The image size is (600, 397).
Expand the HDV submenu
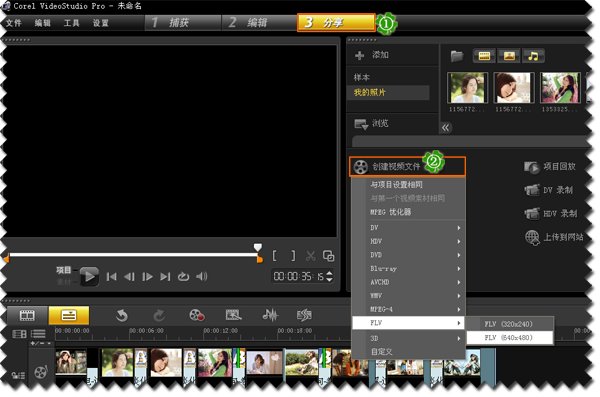pos(408,242)
